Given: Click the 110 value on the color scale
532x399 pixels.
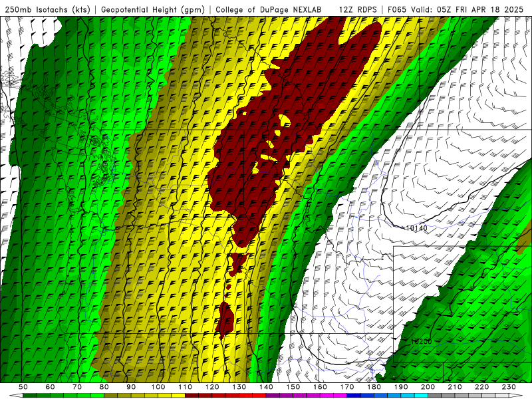Looking at the screenshot, I should point(185,387).
